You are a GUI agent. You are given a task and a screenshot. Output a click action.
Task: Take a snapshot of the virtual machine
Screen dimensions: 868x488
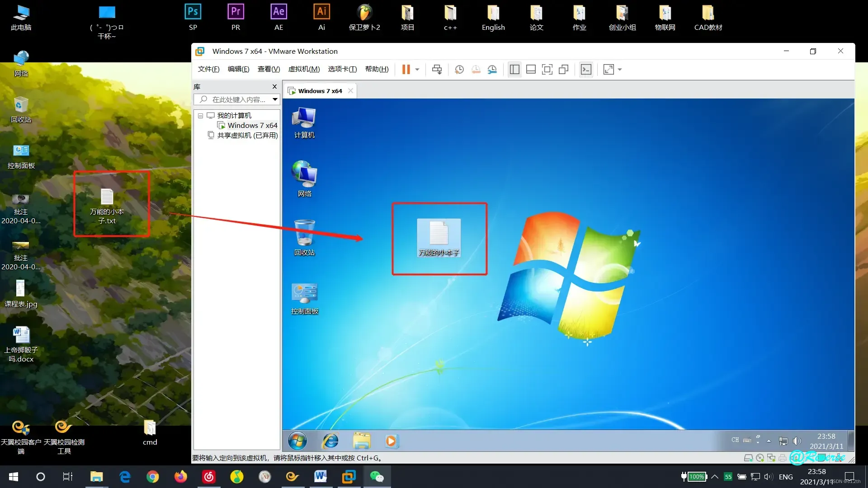[459, 69]
